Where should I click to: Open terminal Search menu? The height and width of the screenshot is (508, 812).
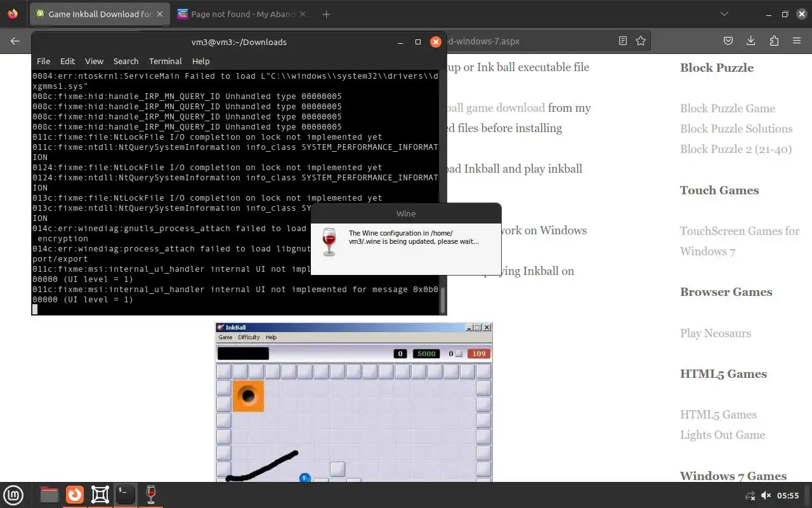[x=126, y=61]
